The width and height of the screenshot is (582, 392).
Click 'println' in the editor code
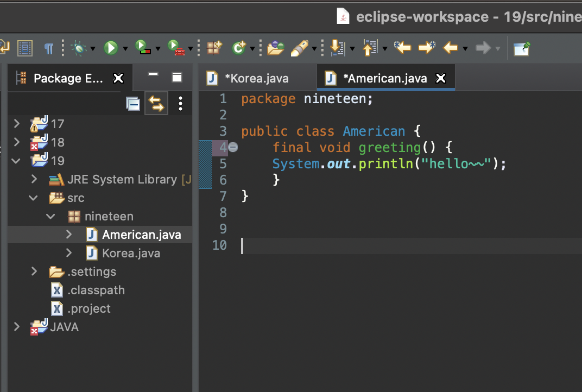[385, 164]
